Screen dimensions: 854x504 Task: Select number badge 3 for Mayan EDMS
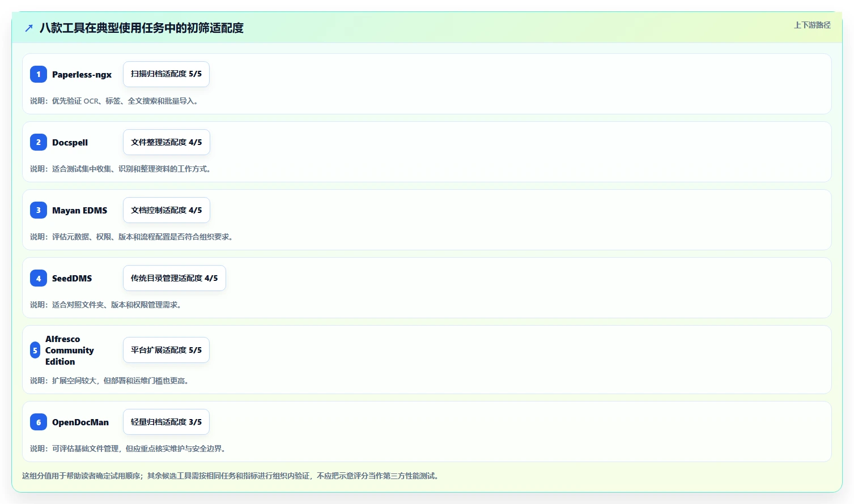pos(39,210)
